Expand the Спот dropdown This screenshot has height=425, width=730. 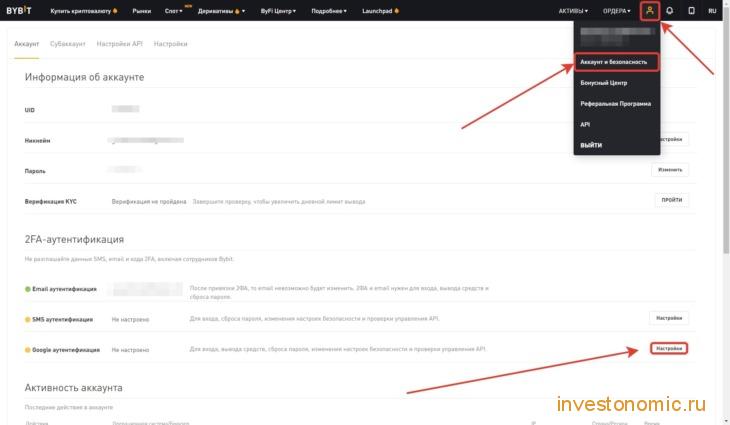[174, 11]
